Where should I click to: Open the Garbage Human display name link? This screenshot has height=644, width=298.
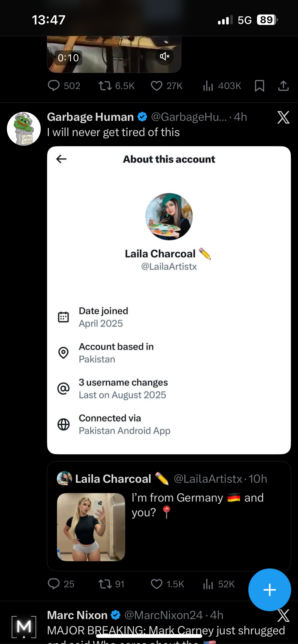click(x=90, y=117)
